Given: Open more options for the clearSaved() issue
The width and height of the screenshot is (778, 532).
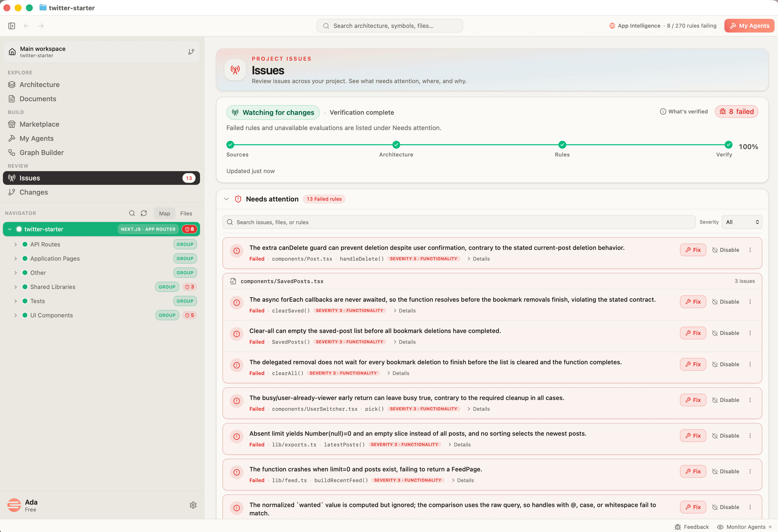Looking at the screenshot, I should click(x=750, y=302).
